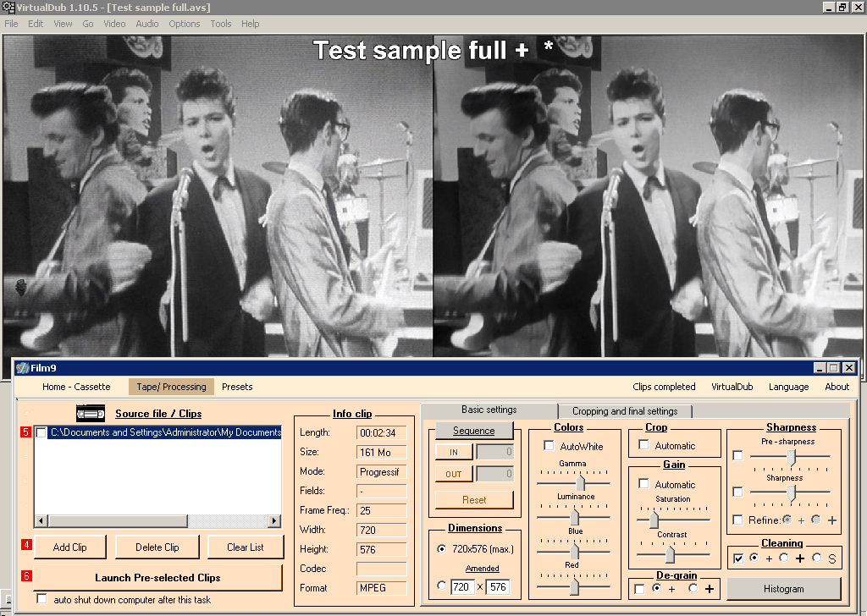Image resolution: width=867 pixels, height=616 pixels.
Task: Open the Language menu in Film9
Action: point(788,387)
